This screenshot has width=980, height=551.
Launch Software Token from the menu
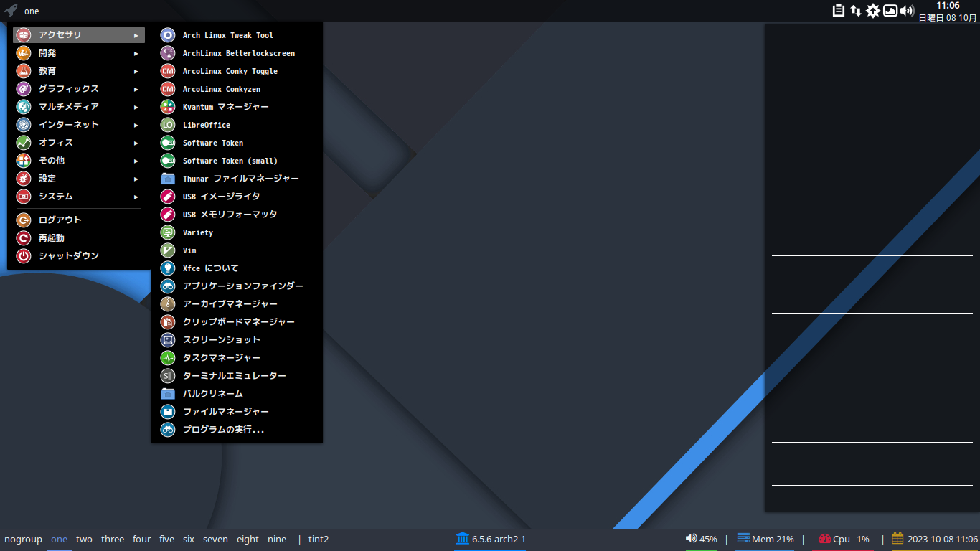[237, 143]
